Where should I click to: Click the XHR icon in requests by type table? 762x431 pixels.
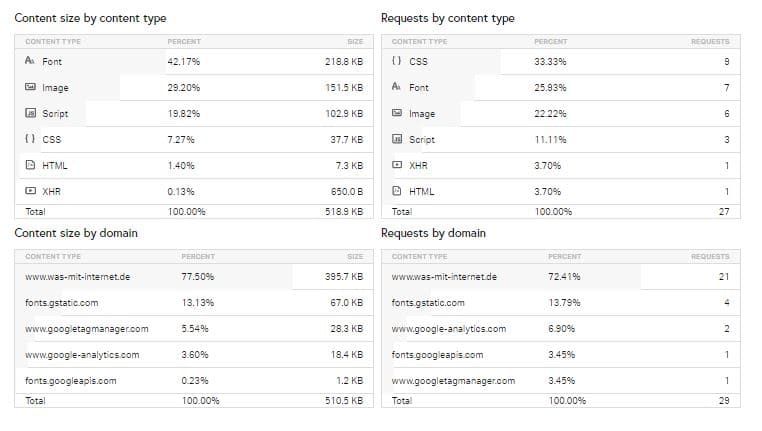click(397, 165)
